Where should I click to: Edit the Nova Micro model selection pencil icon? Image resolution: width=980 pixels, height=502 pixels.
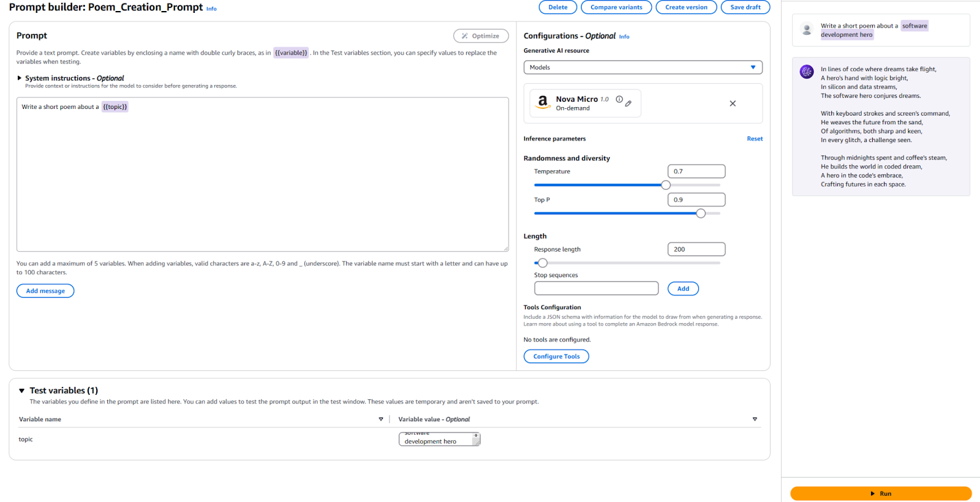[x=628, y=103]
